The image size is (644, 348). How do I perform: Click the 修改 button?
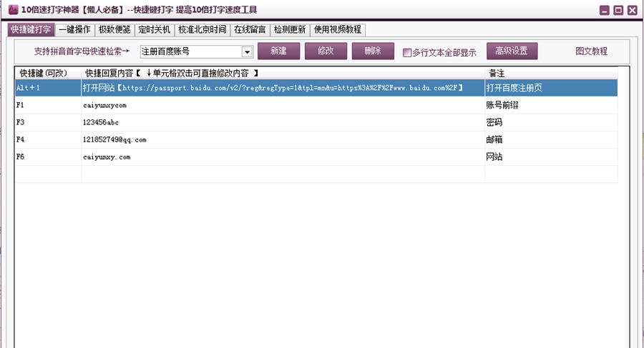click(x=326, y=51)
